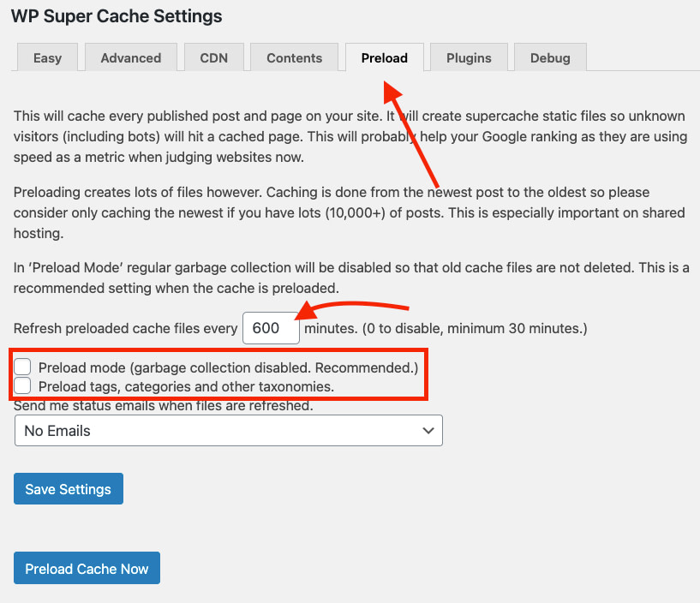Open the Plugins tab
Screen dimensions: 700x603
click(468, 57)
